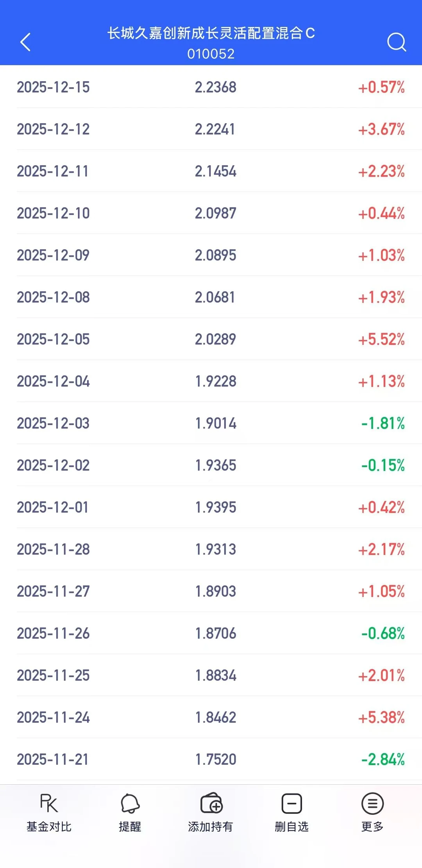Select the 2025-12-01 date entry

pyautogui.click(x=53, y=508)
